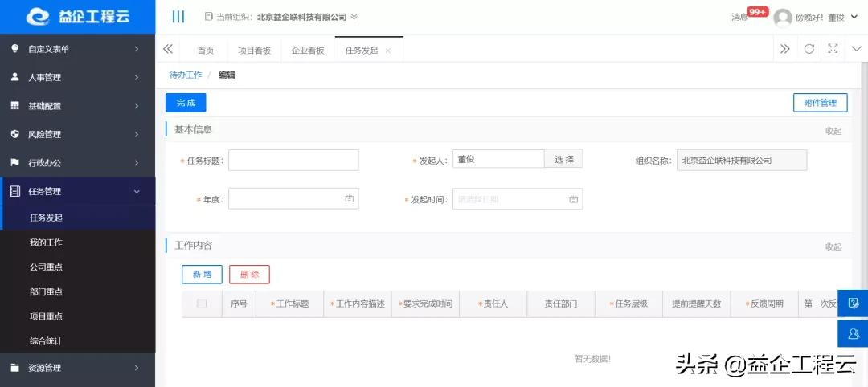The width and height of the screenshot is (868, 387).
Task: Click the 发起时间 date field
Action: [x=518, y=199]
